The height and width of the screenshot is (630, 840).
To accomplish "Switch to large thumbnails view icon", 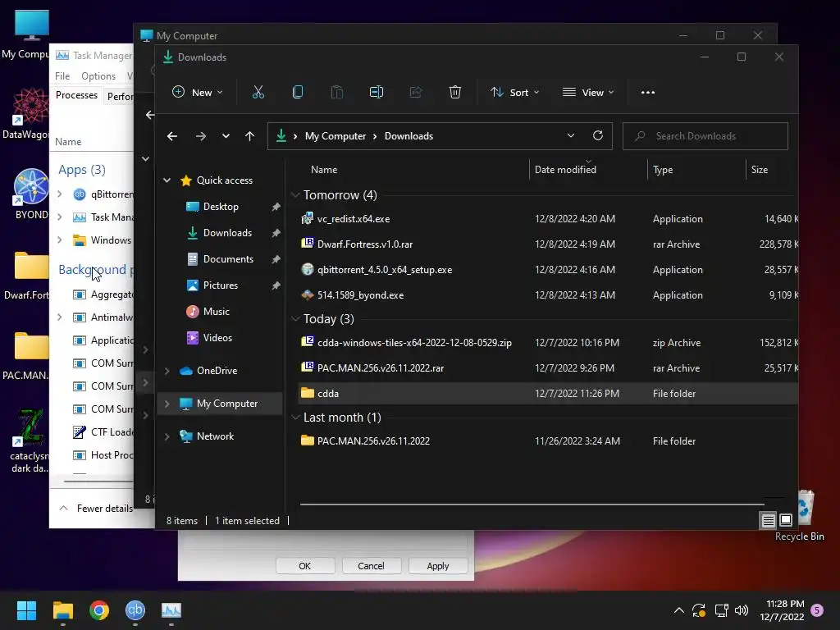I will point(786,520).
